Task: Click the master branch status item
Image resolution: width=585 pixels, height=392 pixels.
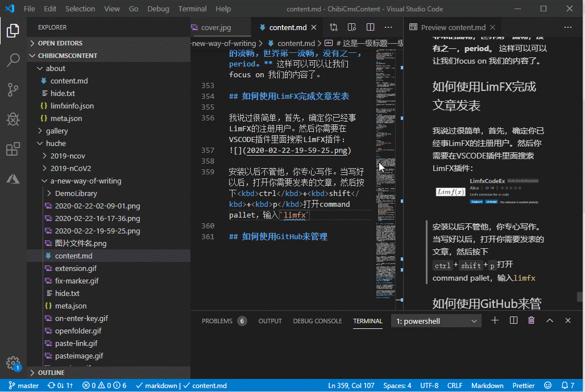Action: click(23, 386)
